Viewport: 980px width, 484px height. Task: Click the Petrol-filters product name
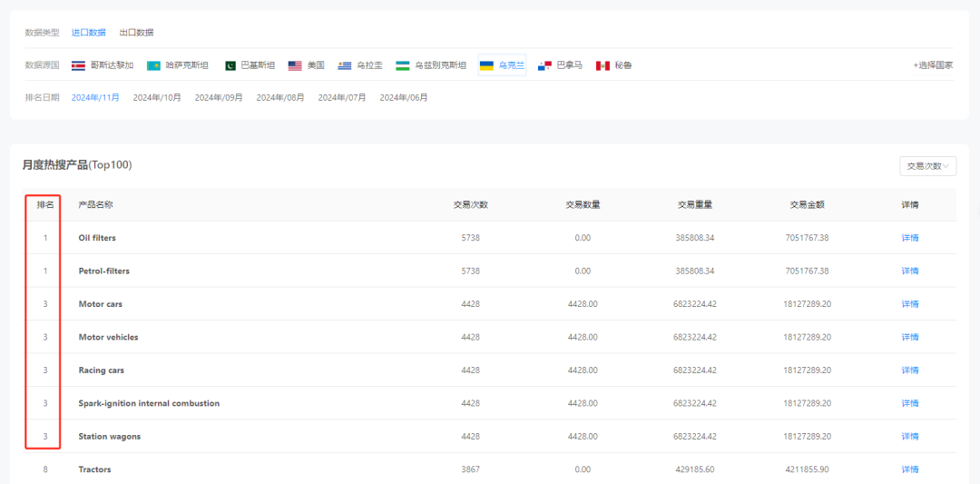coord(103,271)
